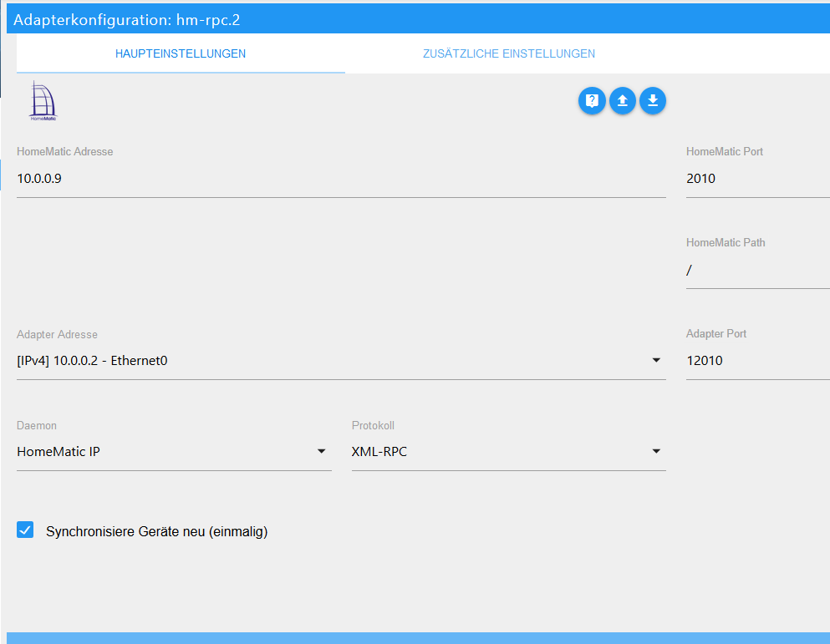Uncheck Synchronisiere Geräte neu checkbox
This screenshot has height=644, width=830.
25,530
